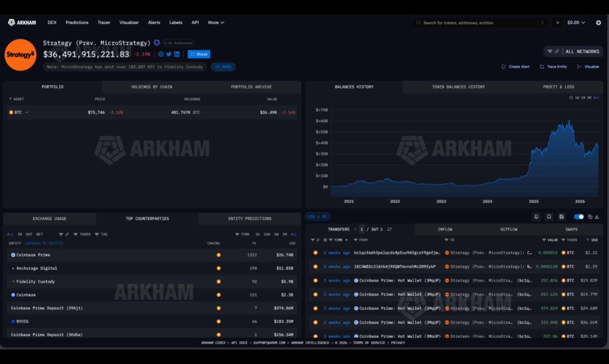Select the IN direction filter
Screen dimensions: 609x364
pyautogui.click(x=20, y=234)
